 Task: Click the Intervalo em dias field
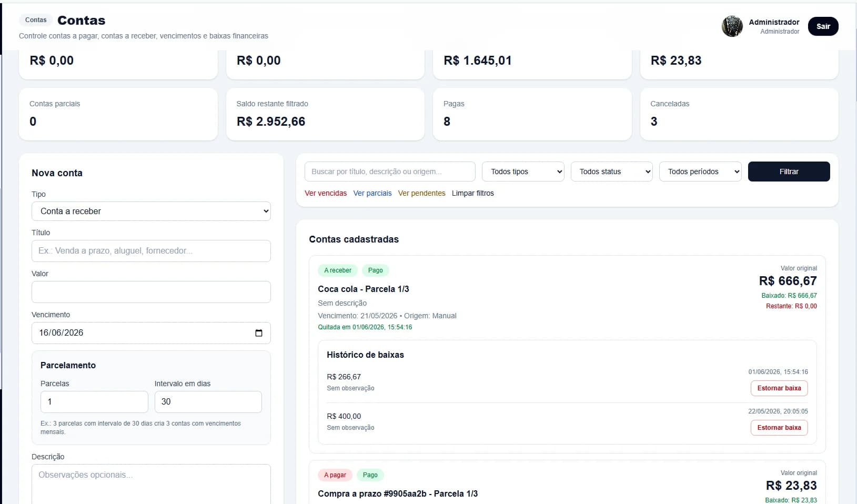click(x=208, y=402)
